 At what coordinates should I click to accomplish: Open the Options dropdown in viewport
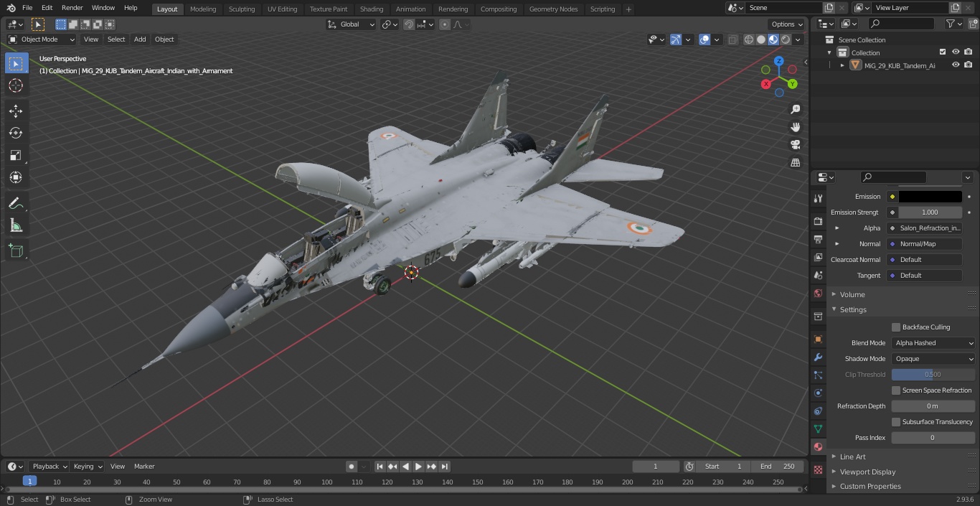(x=788, y=24)
